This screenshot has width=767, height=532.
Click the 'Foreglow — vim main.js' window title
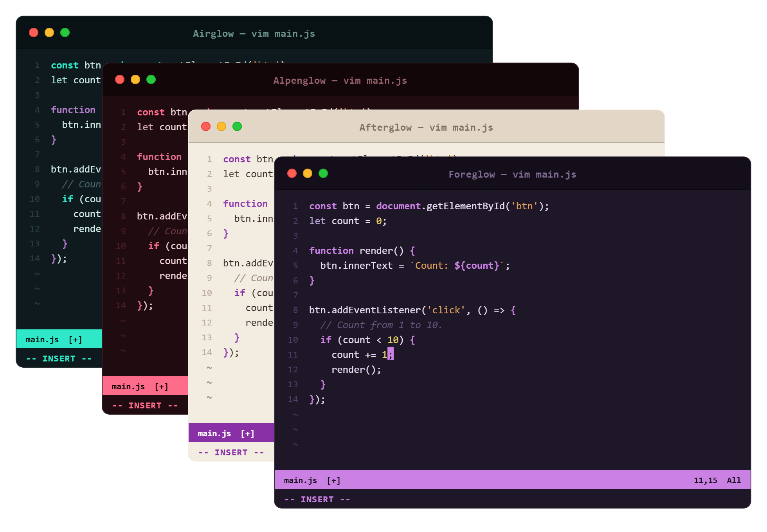click(512, 174)
